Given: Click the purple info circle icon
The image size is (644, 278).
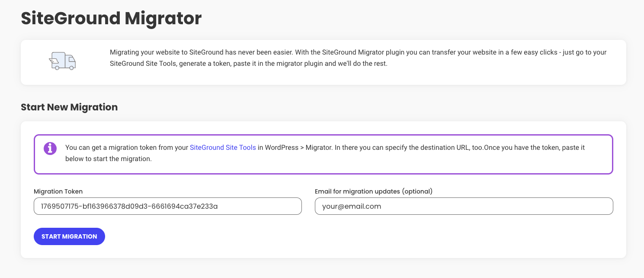Looking at the screenshot, I should [x=50, y=148].
